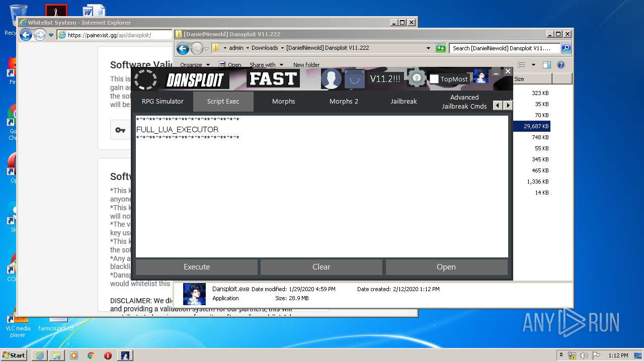Viewport: 644px width, 362px height.
Task: Expand the Downloads breadcrumb dropdown arrow
Action: (x=282, y=48)
